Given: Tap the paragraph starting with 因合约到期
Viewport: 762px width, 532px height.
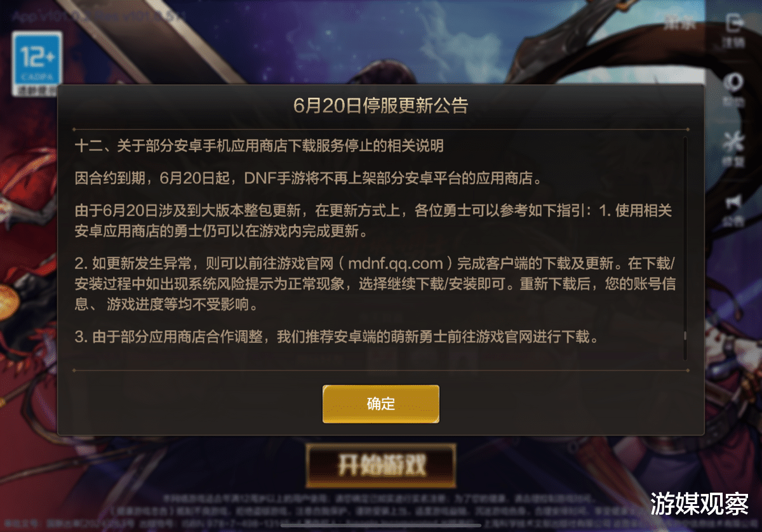Looking at the screenshot, I should (x=309, y=178).
